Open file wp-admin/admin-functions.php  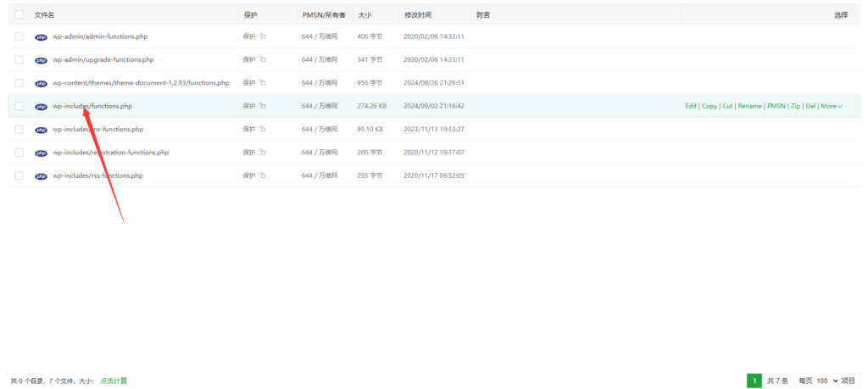100,36
